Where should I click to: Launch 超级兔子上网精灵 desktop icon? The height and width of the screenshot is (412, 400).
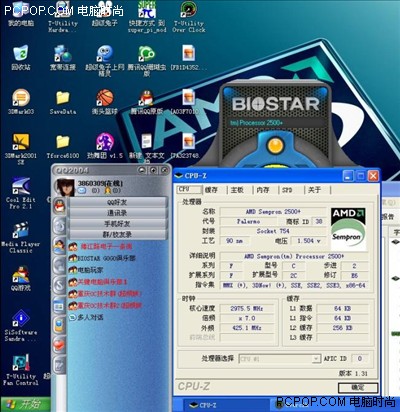105,61
